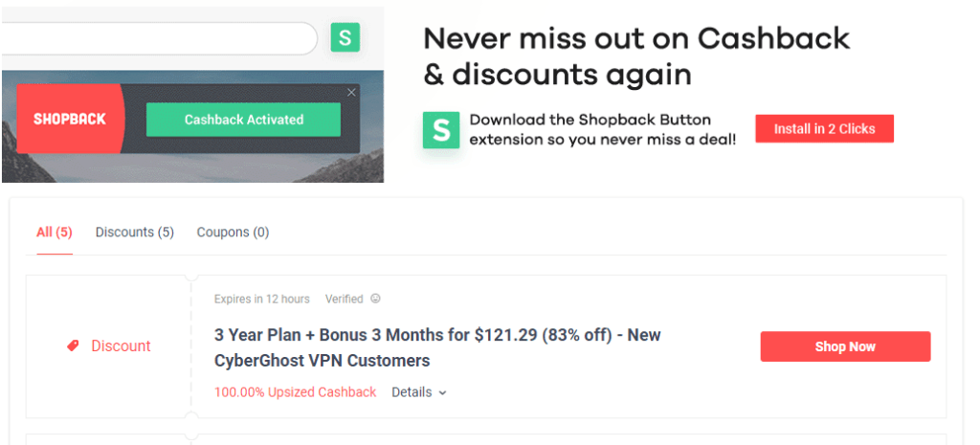Switch to the Discounts (5) tab
Image resolution: width=980 pixels, height=445 pixels.
click(135, 233)
